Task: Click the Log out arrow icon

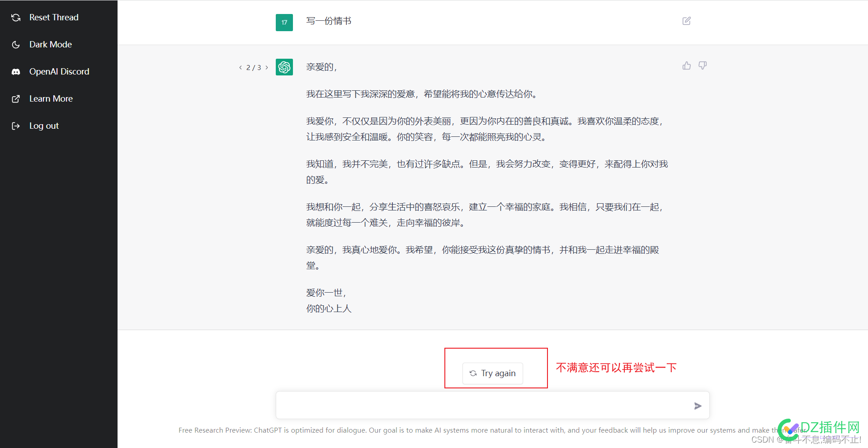Action: (16, 126)
